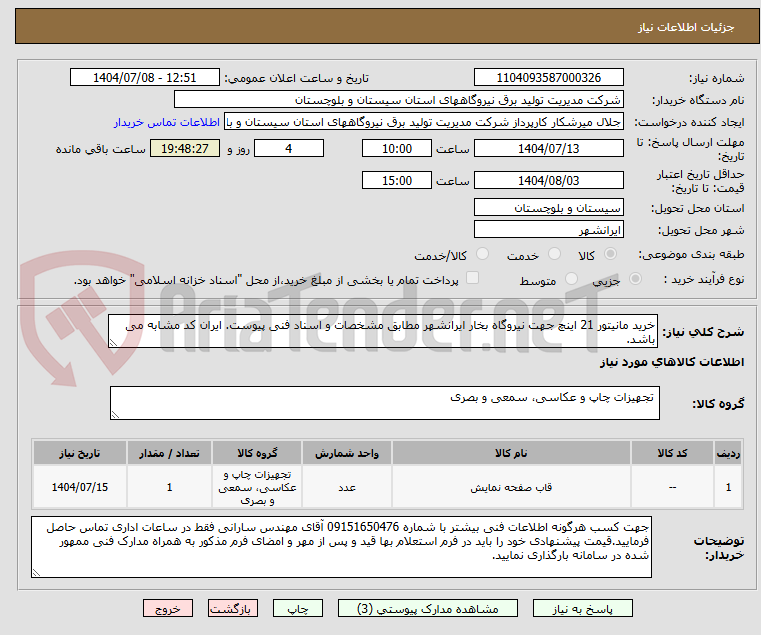Click the resize grip of the description box
Viewport: 761px width, 635px height.
tap(113, 343)
